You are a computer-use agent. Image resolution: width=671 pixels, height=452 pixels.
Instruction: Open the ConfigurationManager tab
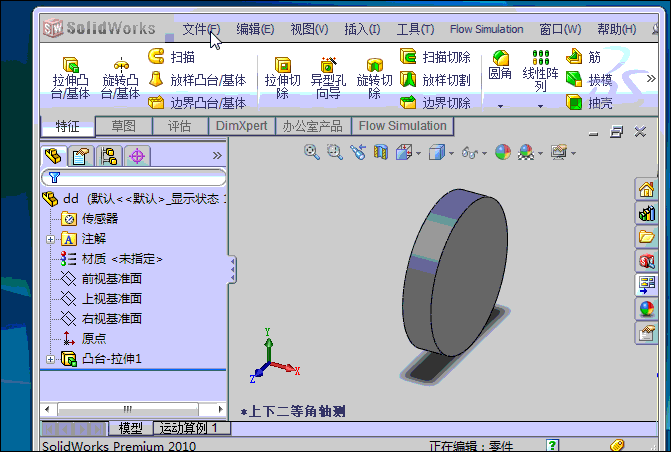coord(109,156)
